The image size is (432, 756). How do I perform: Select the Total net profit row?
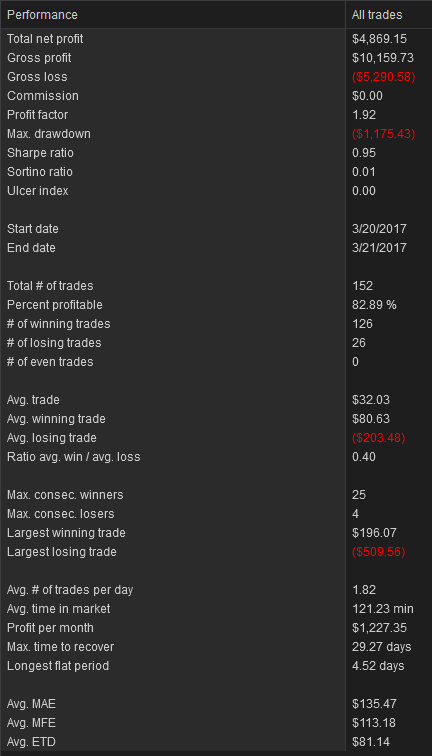[x=216, y=39]
